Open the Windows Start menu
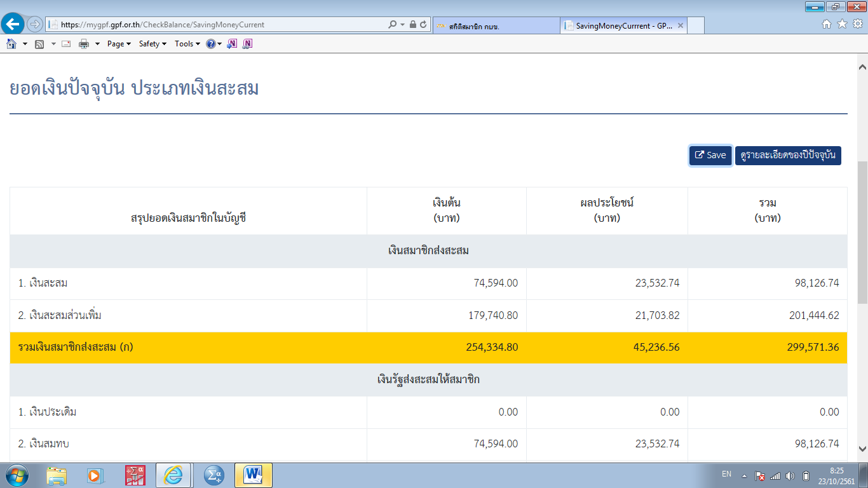 point(17,475)
